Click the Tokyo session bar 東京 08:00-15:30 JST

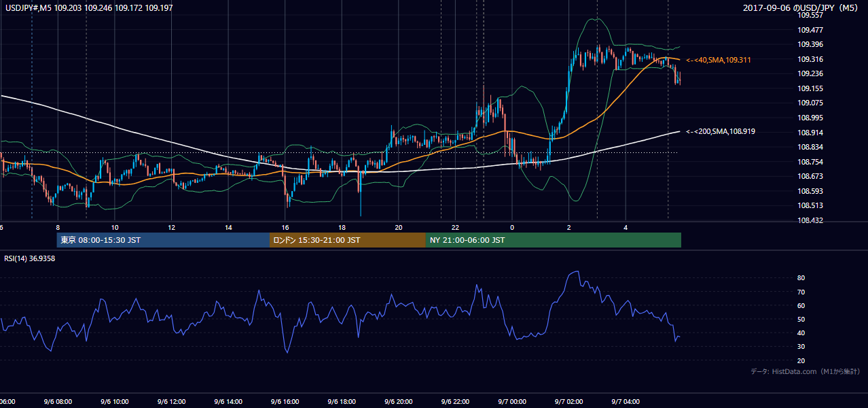coord(163,240)
